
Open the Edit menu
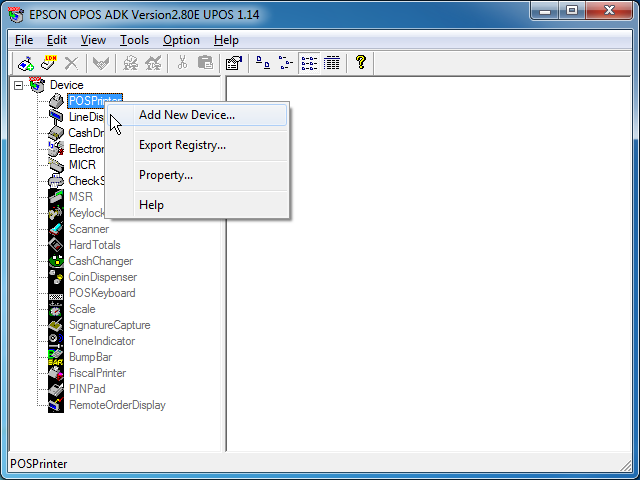[57, 40]
